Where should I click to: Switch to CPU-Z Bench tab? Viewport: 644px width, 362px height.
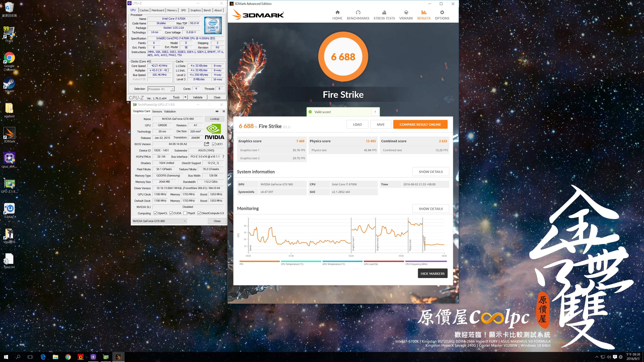[207, 10]
